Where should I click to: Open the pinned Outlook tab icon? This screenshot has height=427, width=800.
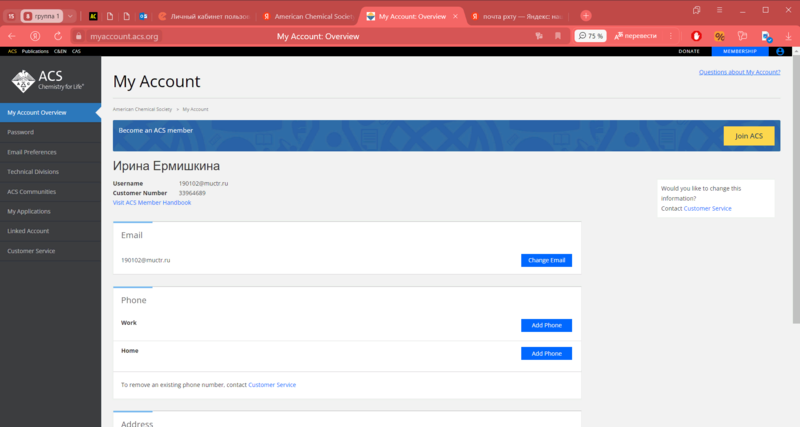[x=143, y=16]
